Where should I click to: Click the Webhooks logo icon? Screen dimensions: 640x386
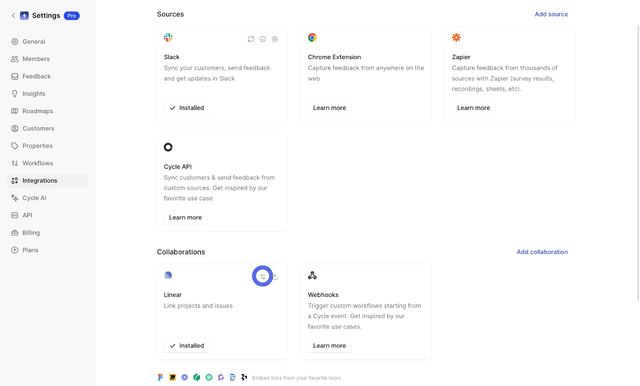312,275
